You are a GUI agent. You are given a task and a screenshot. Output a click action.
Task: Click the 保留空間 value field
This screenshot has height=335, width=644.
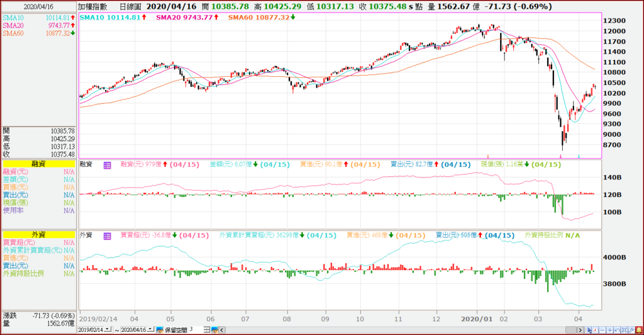tap(195, 330)
